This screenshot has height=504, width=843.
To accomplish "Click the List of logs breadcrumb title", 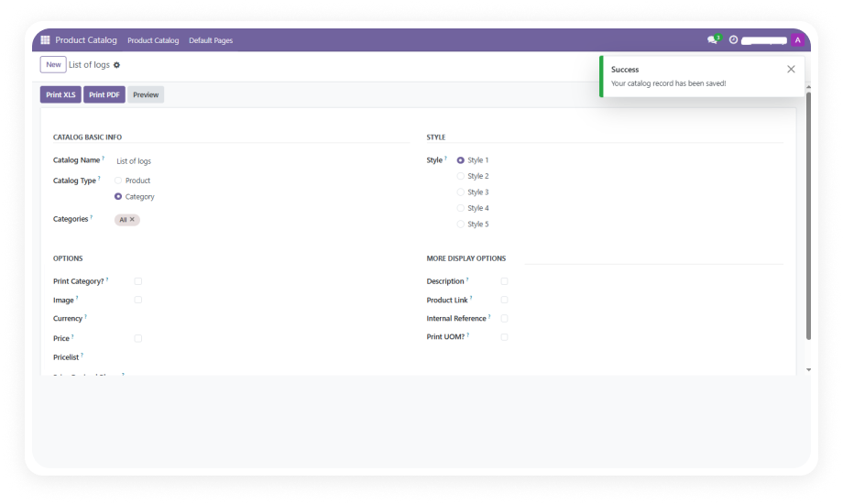I will pyautogui.click(x=89, y=64).
